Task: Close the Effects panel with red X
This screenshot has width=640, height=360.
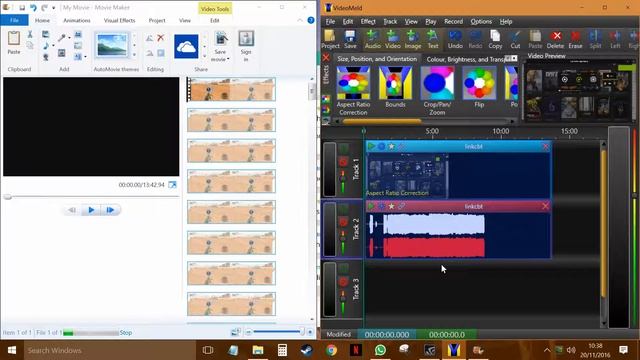Action: click(x=326, y=58)
